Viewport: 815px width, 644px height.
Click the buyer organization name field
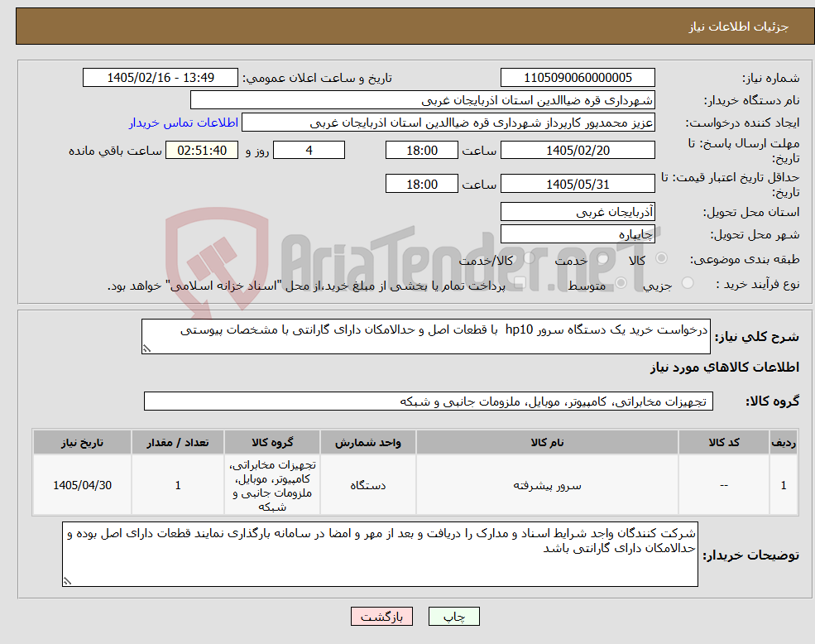pyautogui.click(x=423, y=100)
